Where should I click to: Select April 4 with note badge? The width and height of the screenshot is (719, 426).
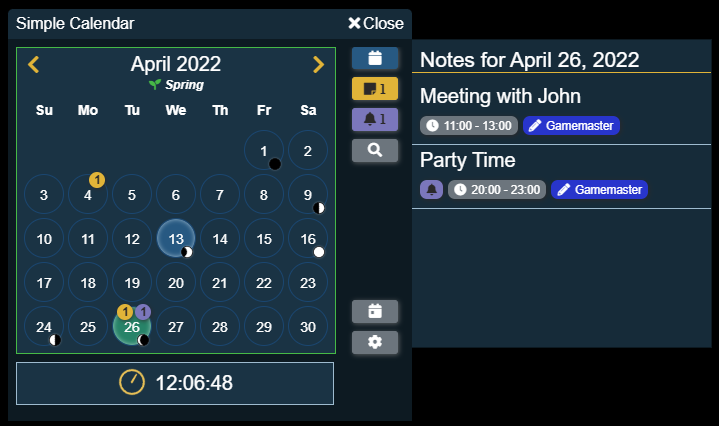(x=87, y=195)
